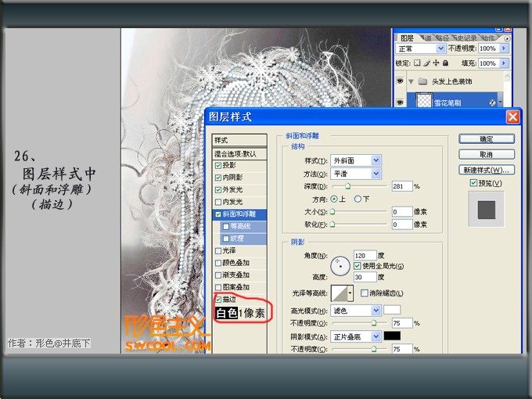Switch to the 历史记录 (History) tab
Image resolution: width=532 pixels, height=399 pixels.
click(466, 38)
